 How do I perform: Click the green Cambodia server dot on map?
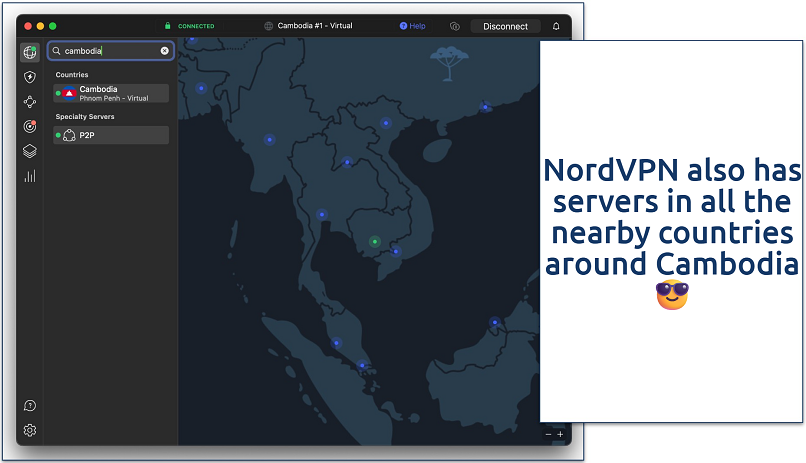pos(375,241)
